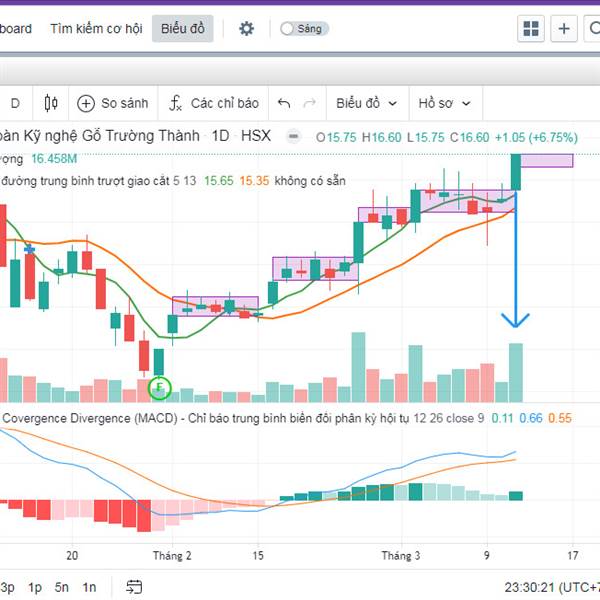The height and width of the screenshot is (600, 600).
Task: Click So sánh compare button
Action: coord(113,103)
